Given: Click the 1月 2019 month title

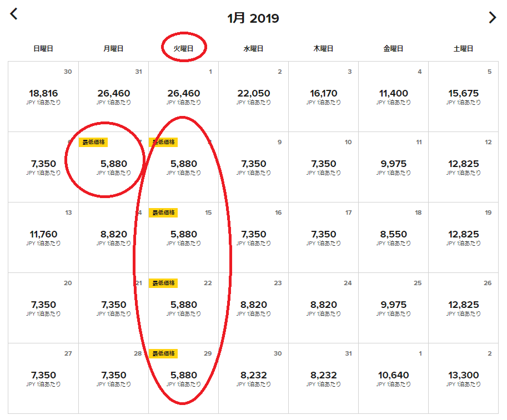Looking at the screenshot, I should [x=253, y=18].
